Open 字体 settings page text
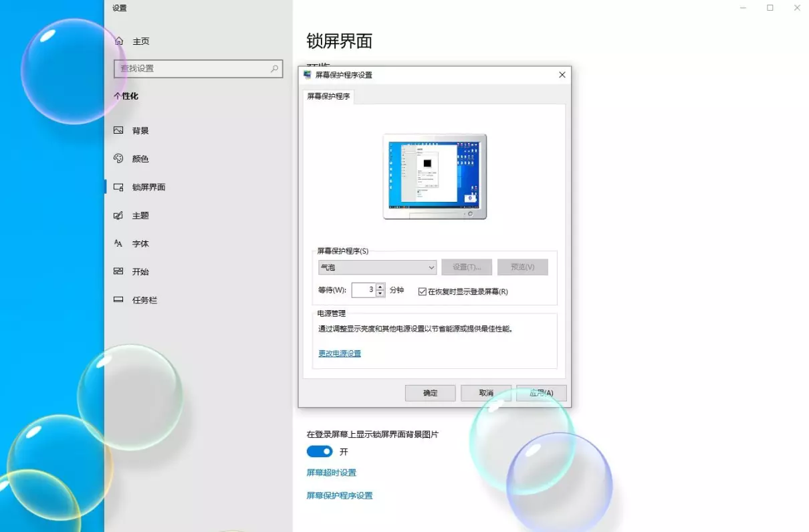Viewport: 809px width, 532px height. coord(140,244)
